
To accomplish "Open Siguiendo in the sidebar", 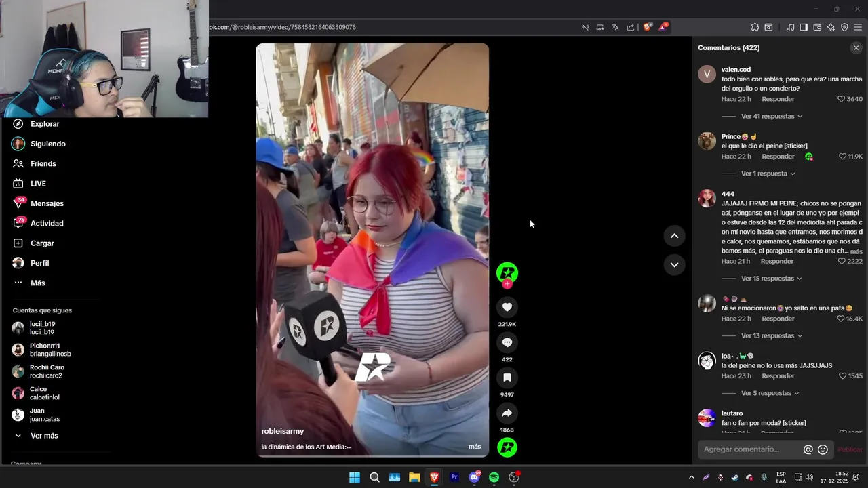I will [47, 144].
